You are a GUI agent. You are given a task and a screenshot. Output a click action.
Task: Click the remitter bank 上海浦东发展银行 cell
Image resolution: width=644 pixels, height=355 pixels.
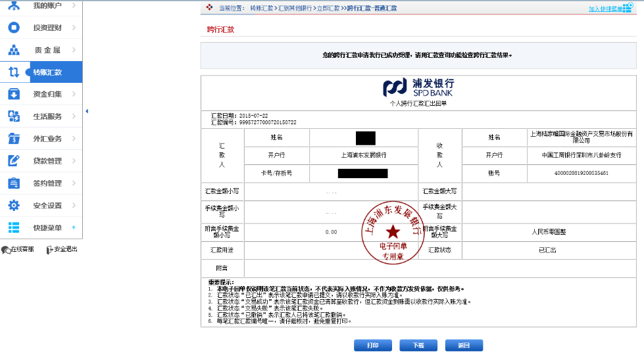tap(364, 155)
